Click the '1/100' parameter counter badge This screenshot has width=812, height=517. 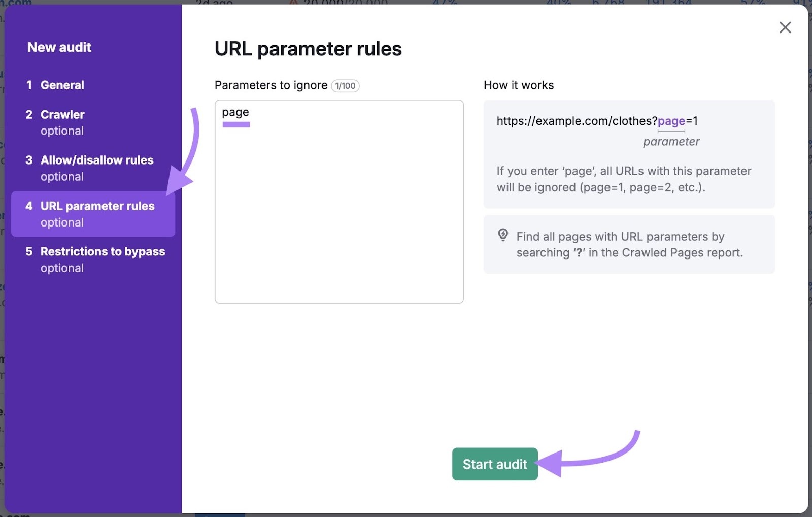[346, 86]
